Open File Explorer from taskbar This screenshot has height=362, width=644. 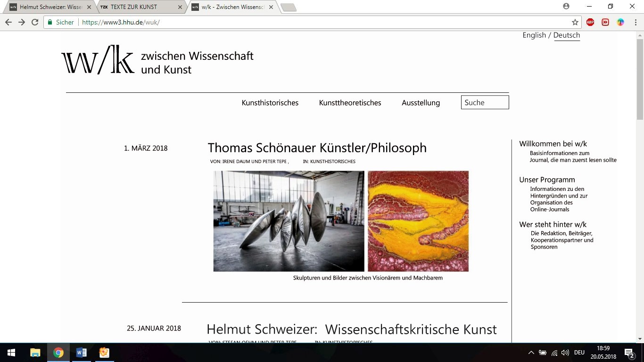point(35,353)
